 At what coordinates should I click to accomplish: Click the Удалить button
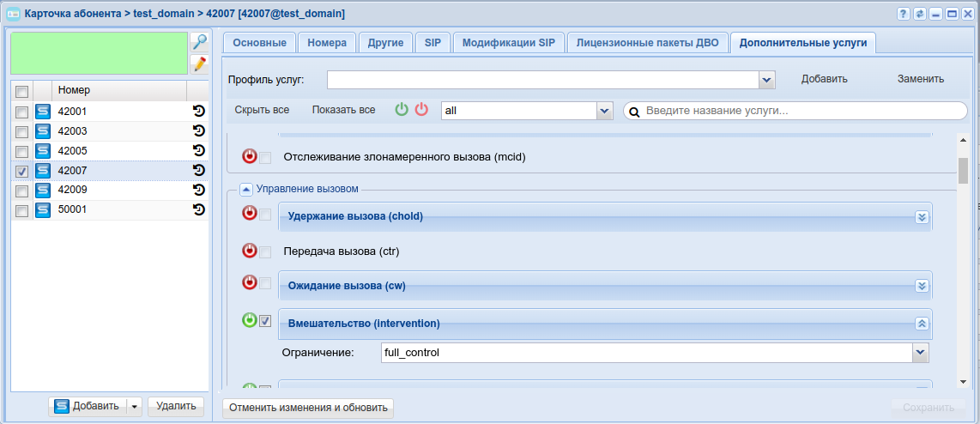click(176, 406)
